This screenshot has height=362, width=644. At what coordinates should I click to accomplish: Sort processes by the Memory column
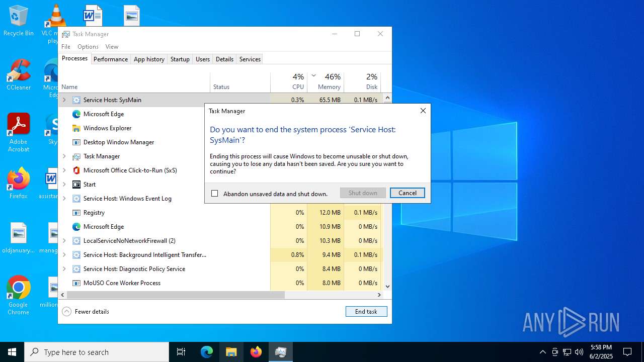(326, 82)
